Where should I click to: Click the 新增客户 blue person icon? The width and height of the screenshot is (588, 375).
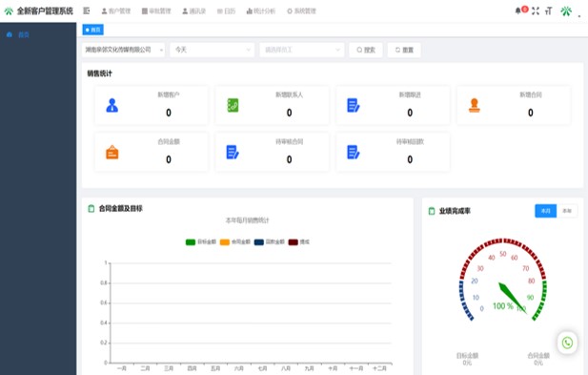click(x=112, y=106)
